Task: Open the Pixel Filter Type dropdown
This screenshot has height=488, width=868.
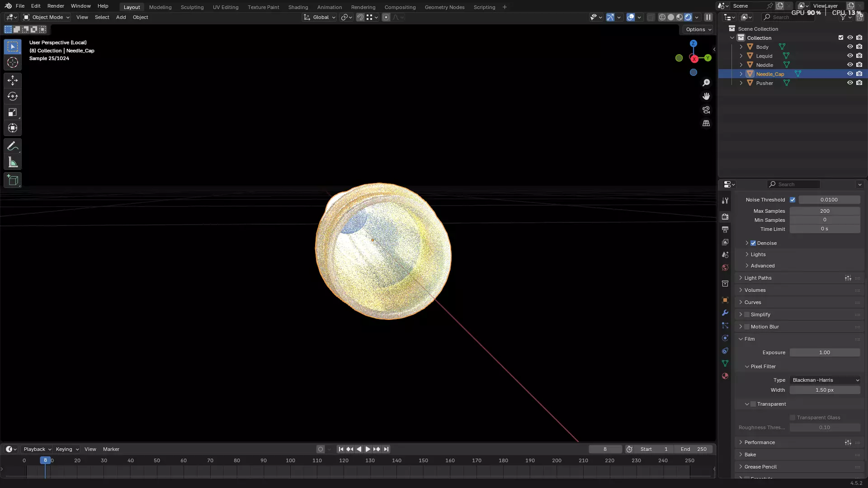Action: click(825, 380)
